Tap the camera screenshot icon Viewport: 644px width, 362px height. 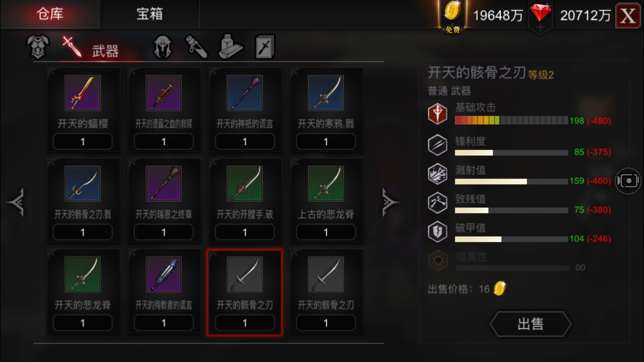pos(629,181)
